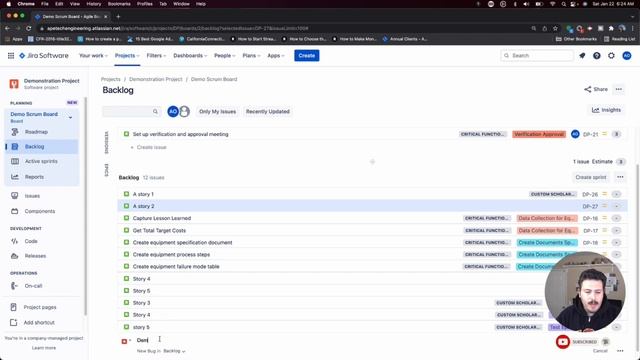Click the Demonstration Project avatar icon
This screenshot has width=640, height=360.
pyautogui.click(x=14, y=84)
